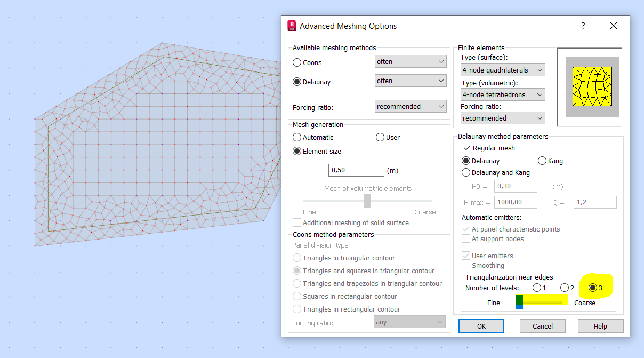Open the Help dialog via Help button
644x358 pixels.
click(600, 325)
